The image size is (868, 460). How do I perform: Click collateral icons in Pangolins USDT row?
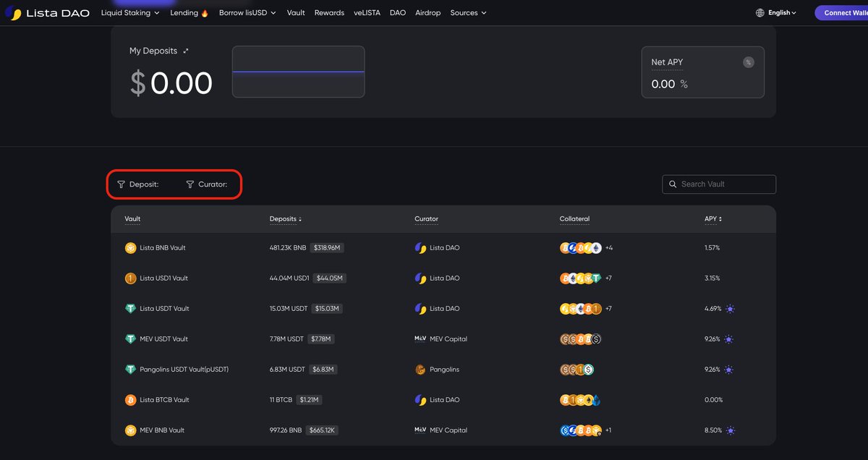coord(577,370)
